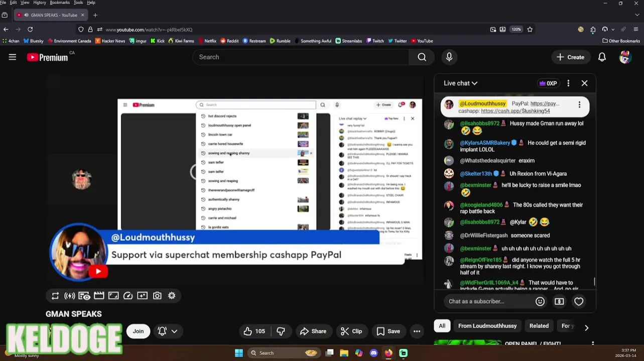644x361 pixels.
Task: Open Live chat options three-dot menu
Action: point(568,83)
